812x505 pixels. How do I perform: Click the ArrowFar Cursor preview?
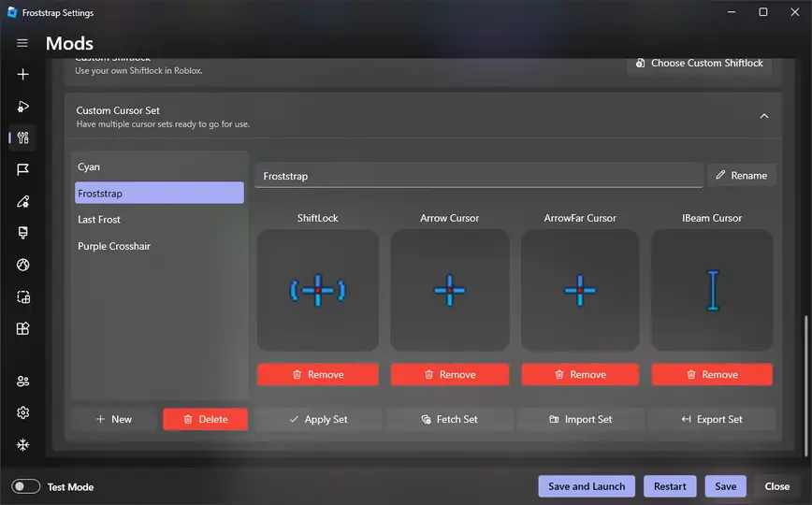(x=580, y=290)
